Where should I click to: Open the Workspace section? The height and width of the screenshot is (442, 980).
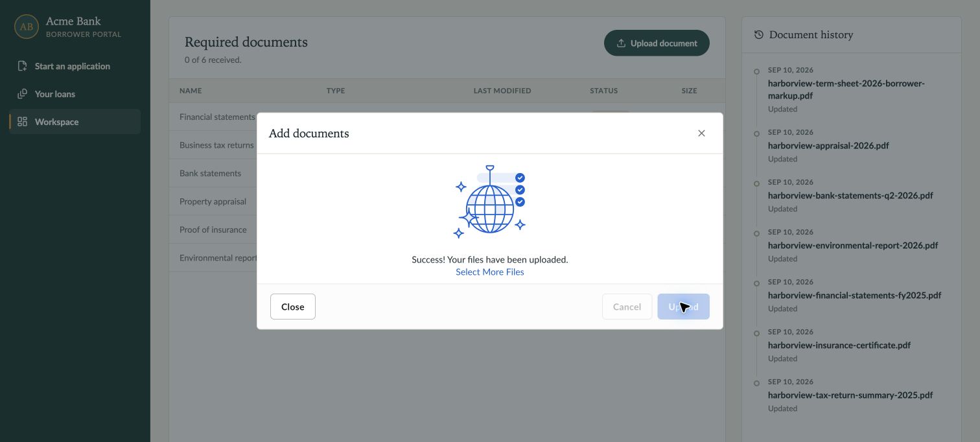[75, 122]
